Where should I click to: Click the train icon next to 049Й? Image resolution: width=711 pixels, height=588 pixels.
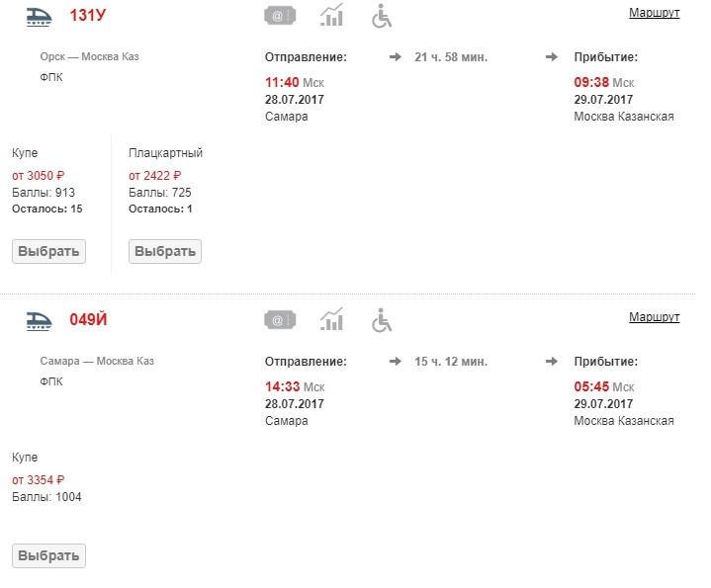39,318
